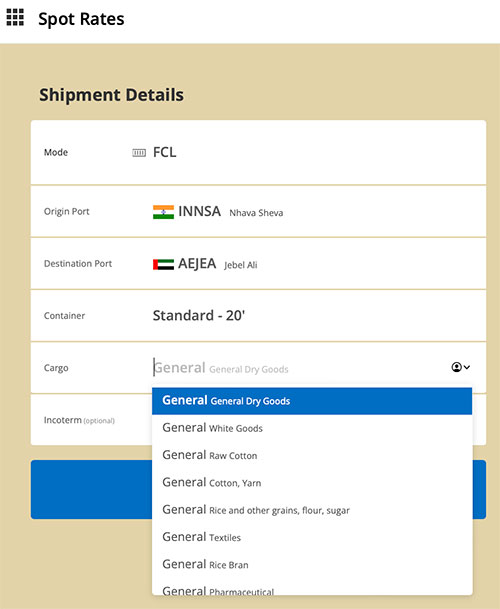Screen dimensions: 500x609
Task: Open the apps grid menu icon
Action: pyautogui.click(x=15, y=17)
